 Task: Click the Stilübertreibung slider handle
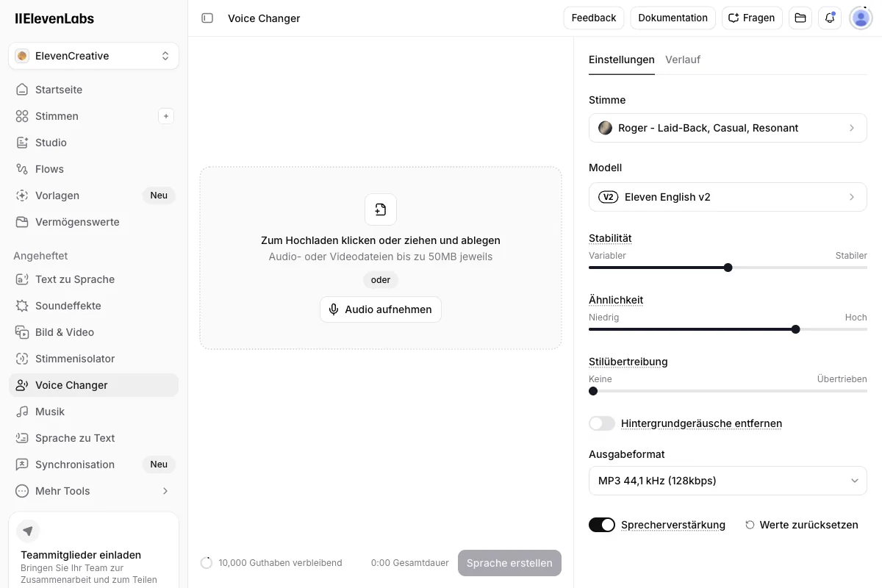tap(593, 391)
